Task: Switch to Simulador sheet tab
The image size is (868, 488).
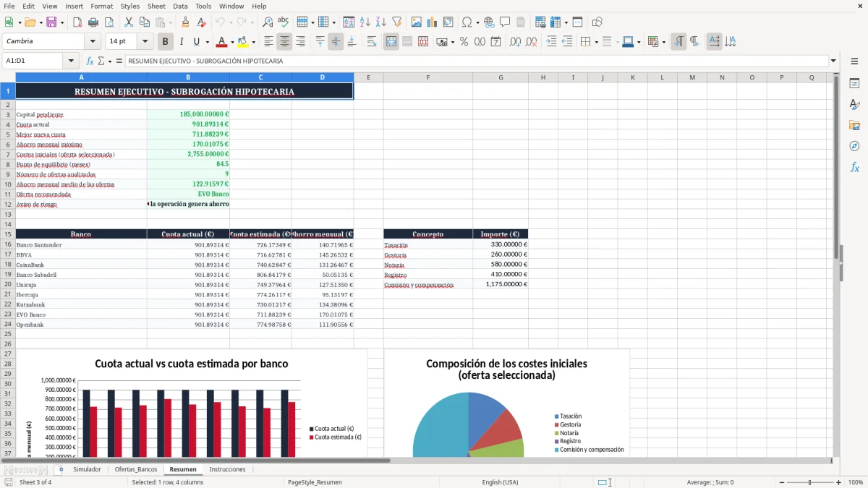Action: coord(87,469)
